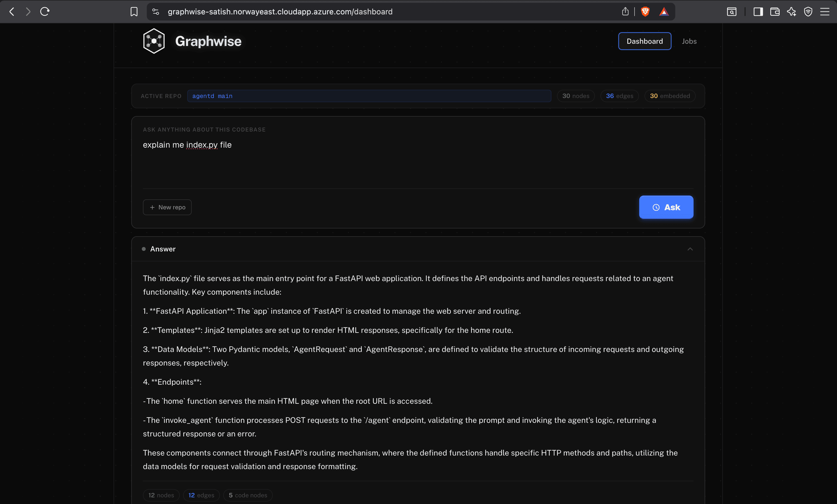Reload the dashboard page
837x504 pixels.
[x=45, y=11]
